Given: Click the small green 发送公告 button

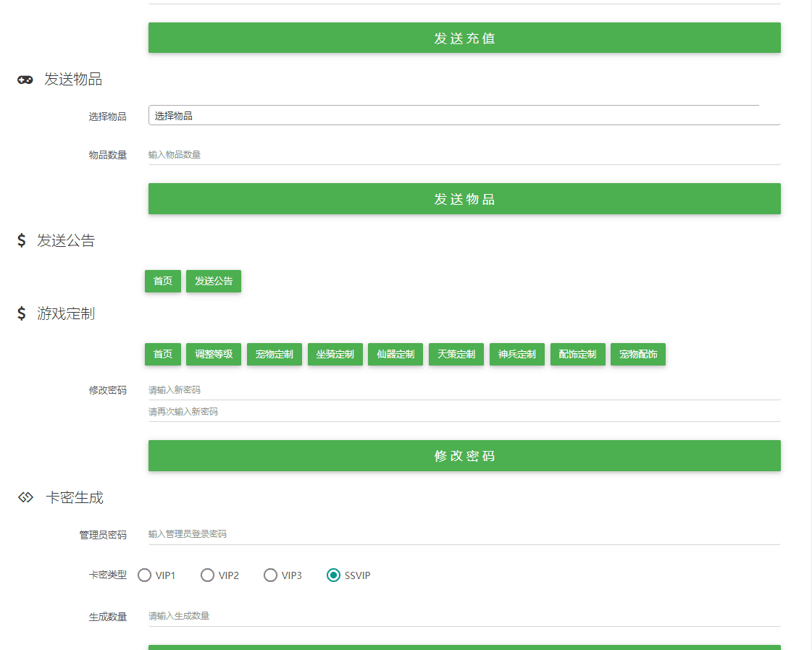Looking at the screenshot, I should [214, 282].
